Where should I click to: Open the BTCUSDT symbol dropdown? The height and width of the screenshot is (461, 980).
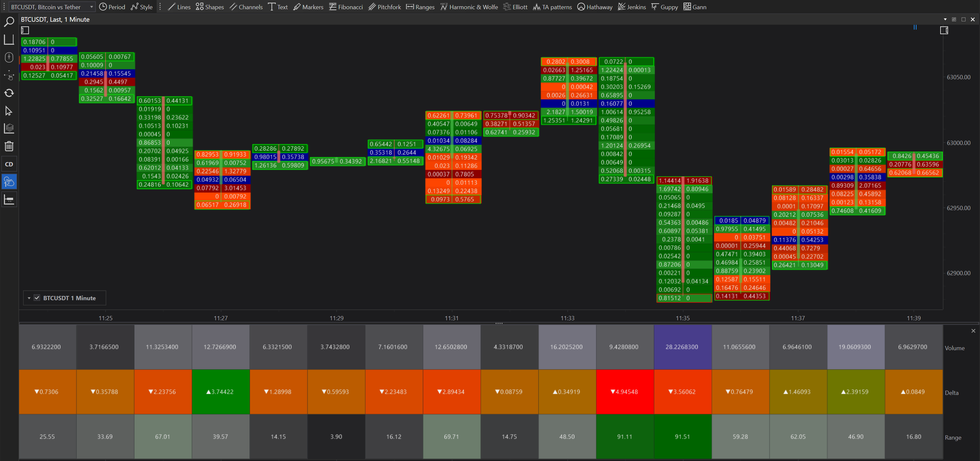pyautogui.click(x=91, y=7)
